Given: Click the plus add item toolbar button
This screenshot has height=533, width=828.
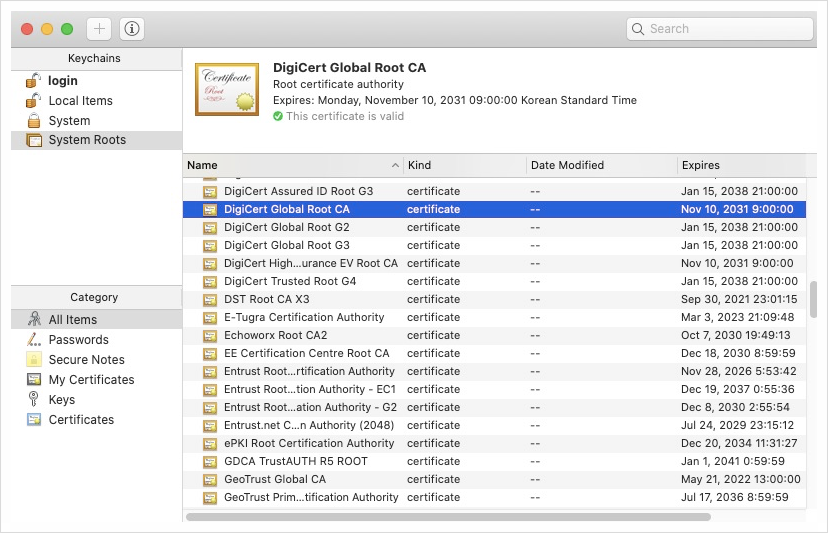Looking at the screenshot, I should [x=99, y=29].
